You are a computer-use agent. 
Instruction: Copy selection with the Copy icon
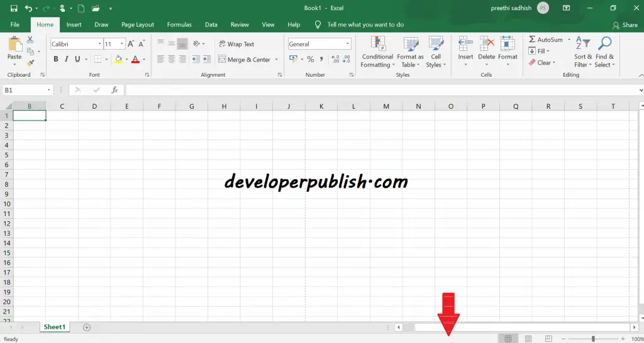(x=30, y=52)
